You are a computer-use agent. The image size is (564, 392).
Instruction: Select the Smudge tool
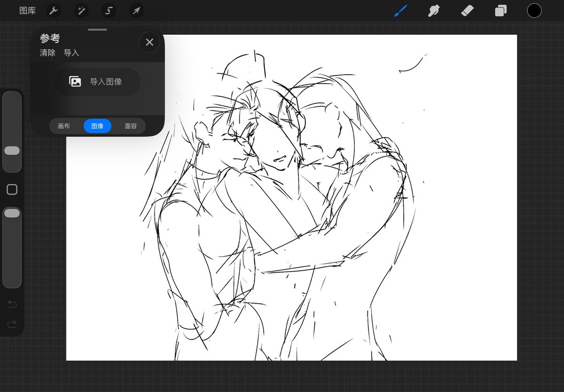click(433, 10)
